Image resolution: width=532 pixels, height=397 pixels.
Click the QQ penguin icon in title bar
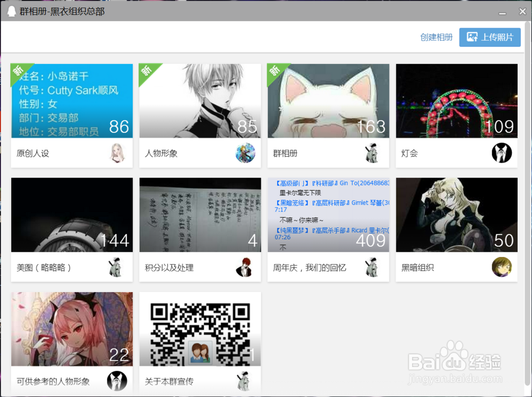[x=12, y=11]
